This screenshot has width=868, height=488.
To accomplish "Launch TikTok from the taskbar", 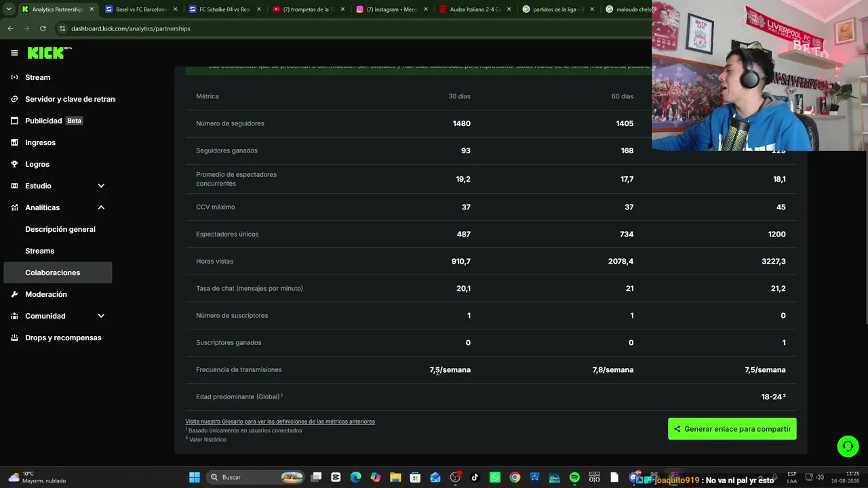I will pos(475,477).
